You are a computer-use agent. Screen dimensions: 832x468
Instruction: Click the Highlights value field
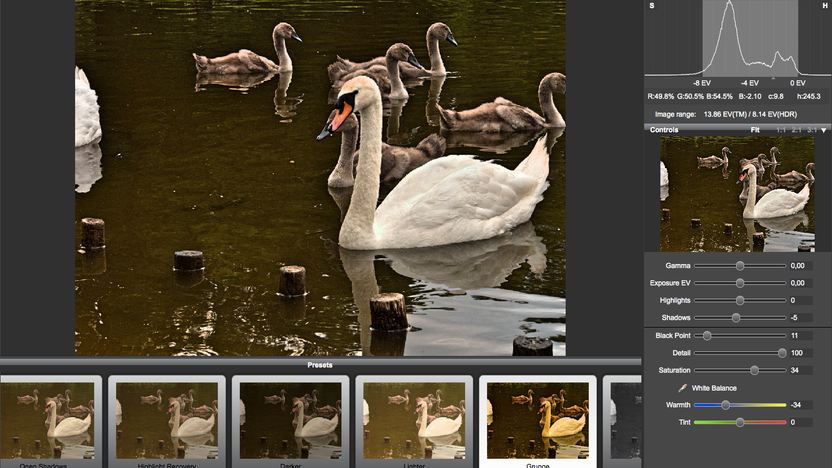(x=801, y=300)
